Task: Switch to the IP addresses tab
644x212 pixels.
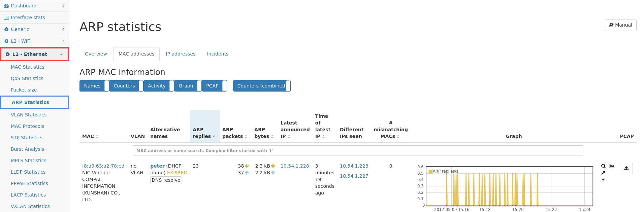Action: pos(181,54)
